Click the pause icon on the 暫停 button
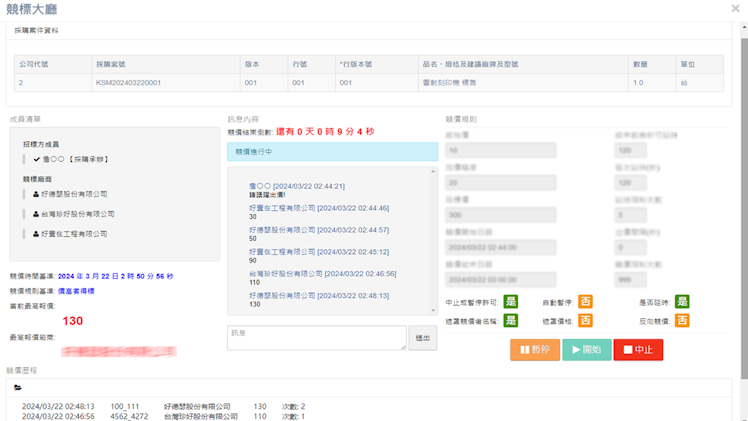 [525, 349]
